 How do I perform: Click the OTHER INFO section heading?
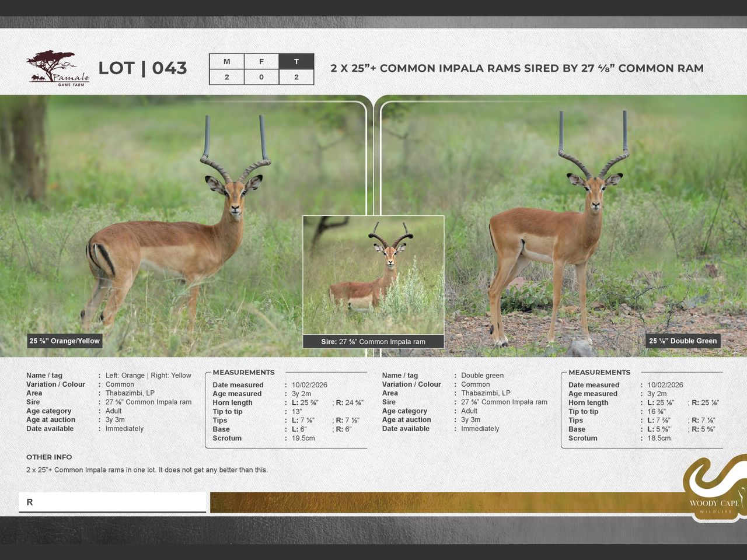click(49, 457)
